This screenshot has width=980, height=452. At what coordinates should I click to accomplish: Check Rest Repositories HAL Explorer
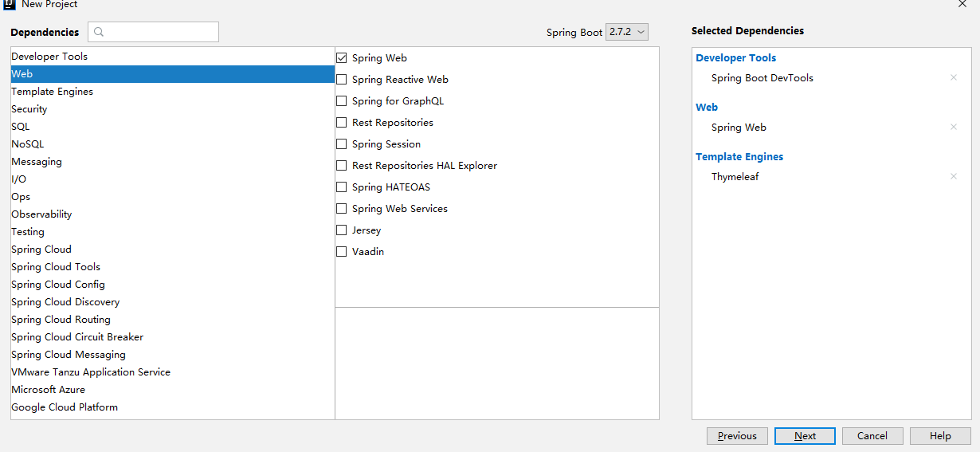342,165
